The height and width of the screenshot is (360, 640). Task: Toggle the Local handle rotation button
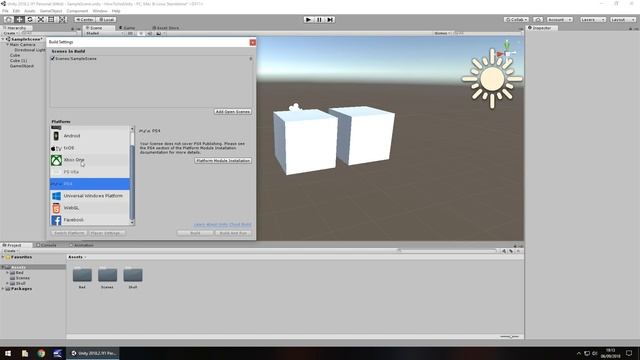point(107,20)
